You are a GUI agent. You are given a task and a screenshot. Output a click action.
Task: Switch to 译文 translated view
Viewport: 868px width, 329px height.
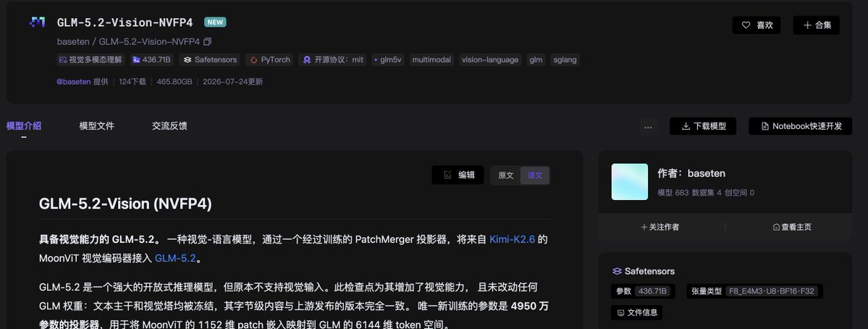[535, 175]
